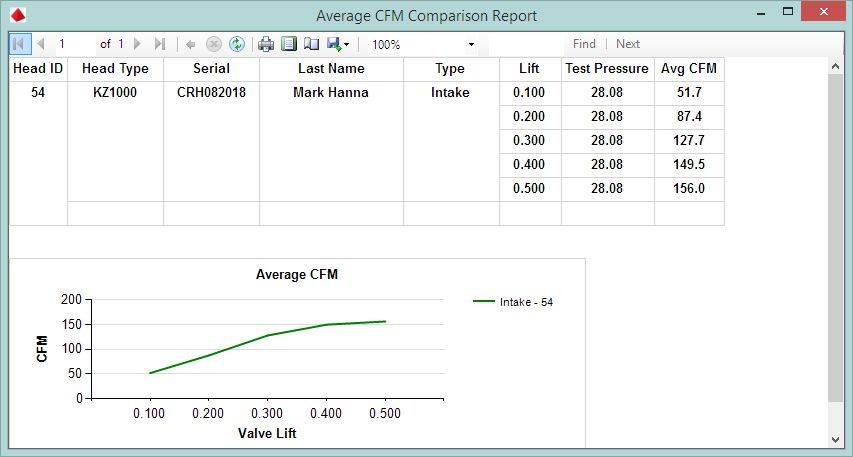The image size is (853, 457).
Task: Open page setup
Action: (311, 44)
